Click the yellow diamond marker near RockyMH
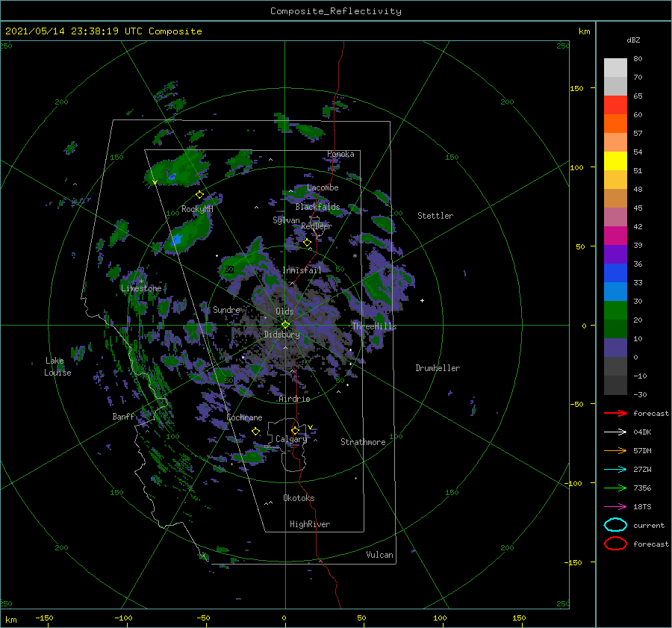This screenshot has width=672, height=628. (199, 195)
